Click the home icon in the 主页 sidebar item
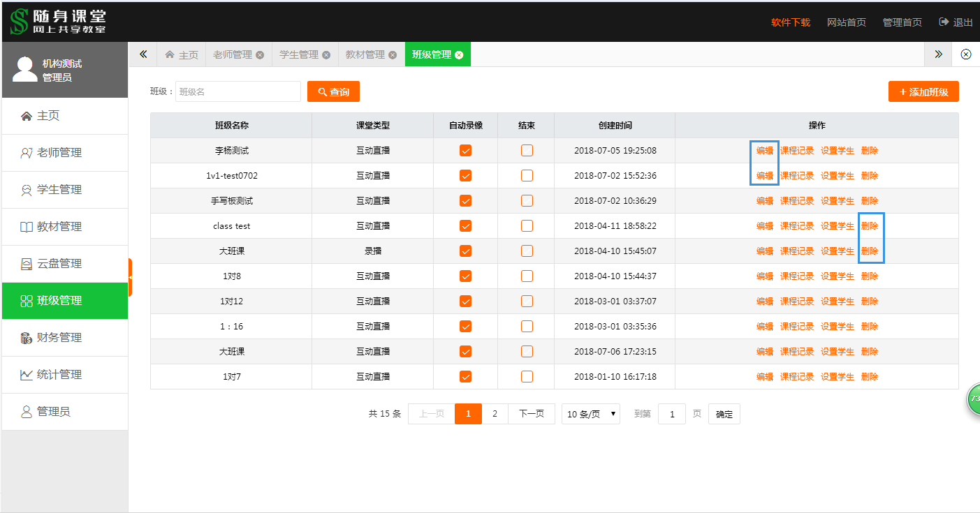 click(27, 116)
